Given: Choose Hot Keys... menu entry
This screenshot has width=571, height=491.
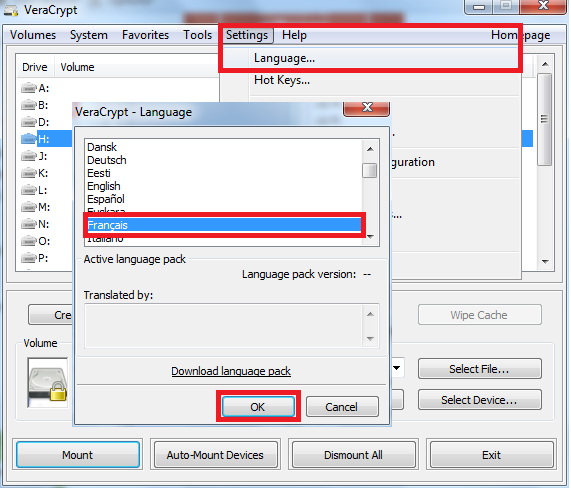Looking at the screenshot, I should point(282,80).
